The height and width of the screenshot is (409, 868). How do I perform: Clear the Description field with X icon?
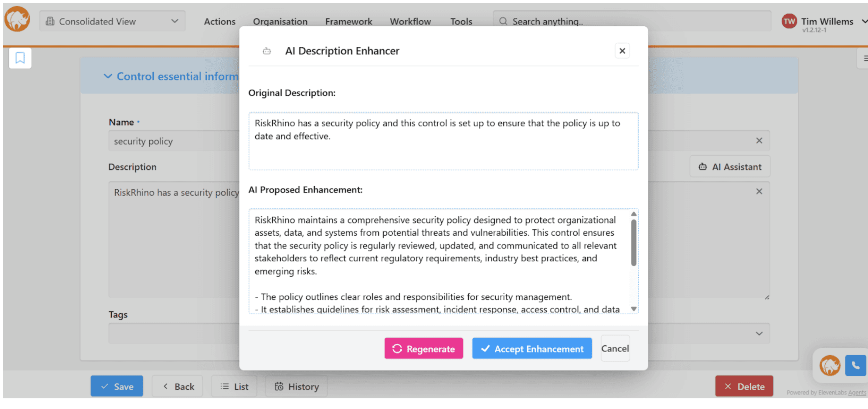(759, 192)
